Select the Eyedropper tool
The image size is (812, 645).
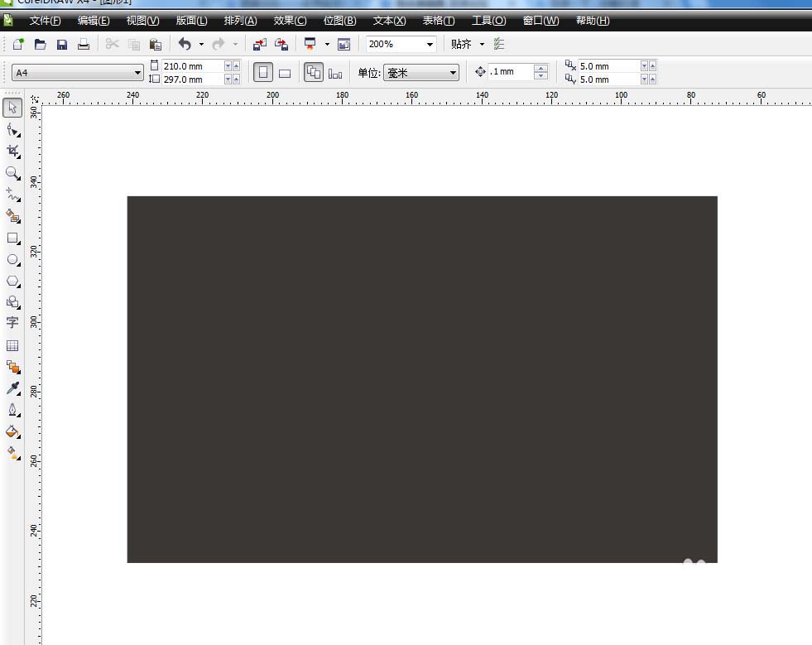tap(12, 388)
